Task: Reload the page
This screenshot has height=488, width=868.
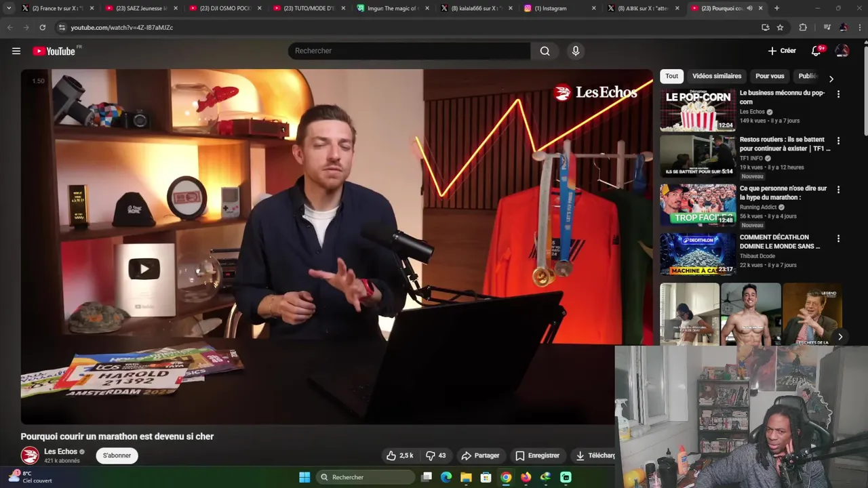Action: pos(42,27)
